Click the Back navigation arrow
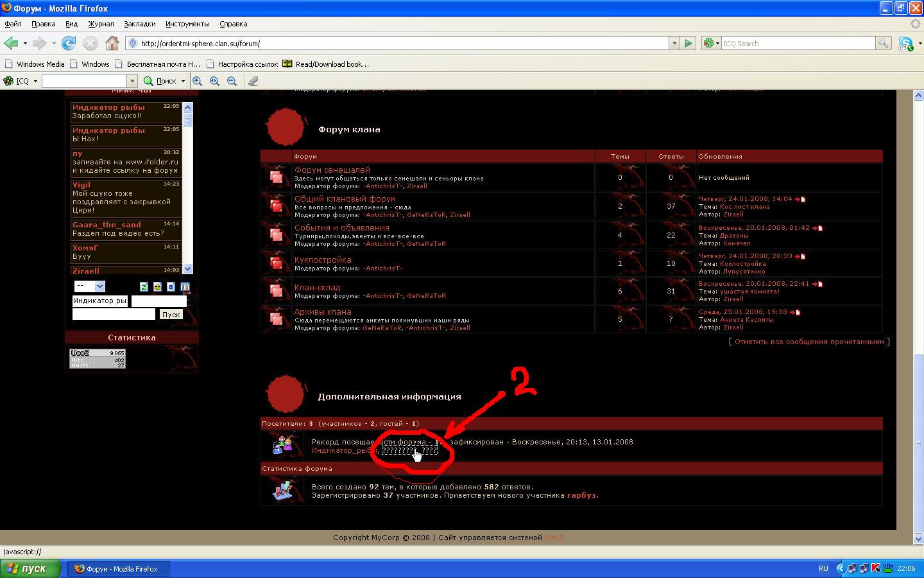The image size is (924, 578). click(x=11, y=43)
